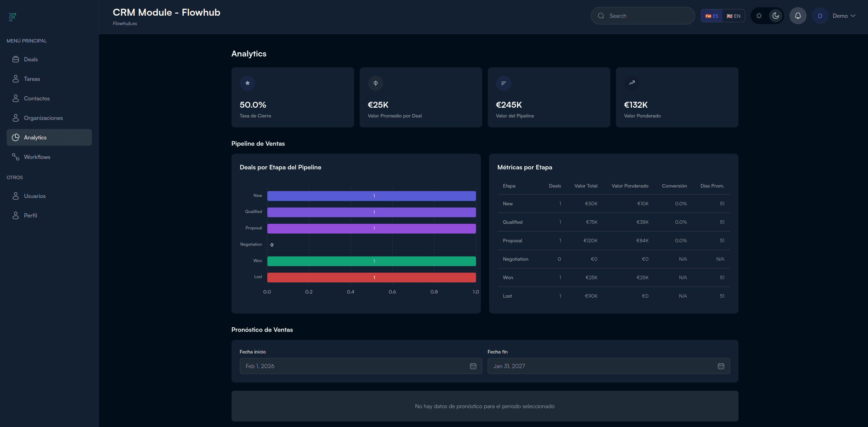This screenshot has width=868, height=427.
Task: Open the Perfil section
Action: coord(31,215)
